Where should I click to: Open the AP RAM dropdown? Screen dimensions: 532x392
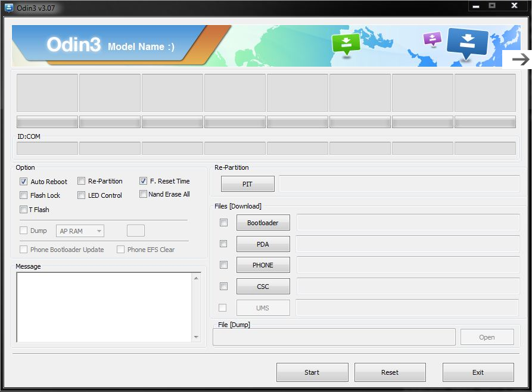[x=80, y=231]
